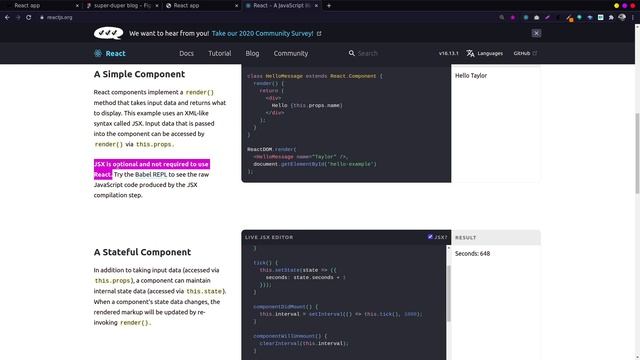Click the 'componentDidMount()' code line
The image size is (640, 360).
coord(285,307)
